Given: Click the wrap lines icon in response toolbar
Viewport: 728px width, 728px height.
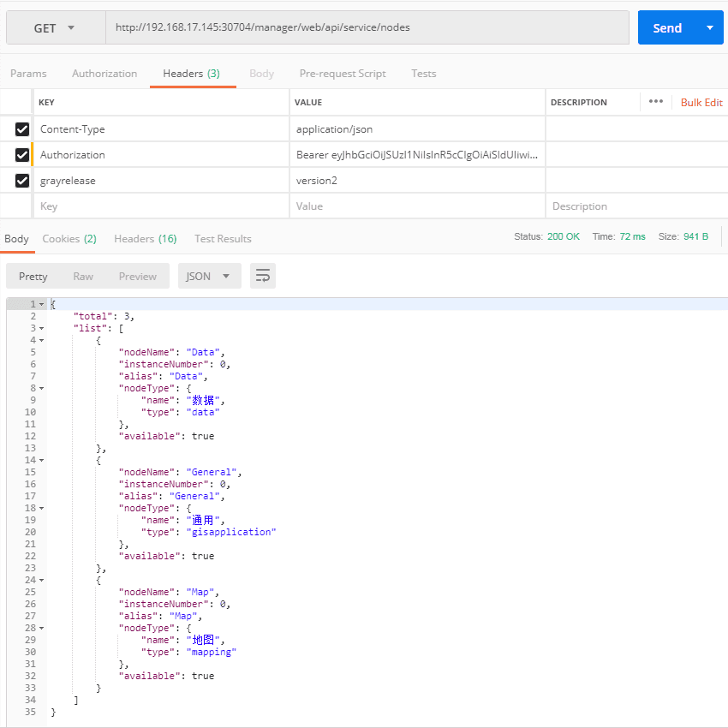Looking at the screenshot, I should 263,276.
